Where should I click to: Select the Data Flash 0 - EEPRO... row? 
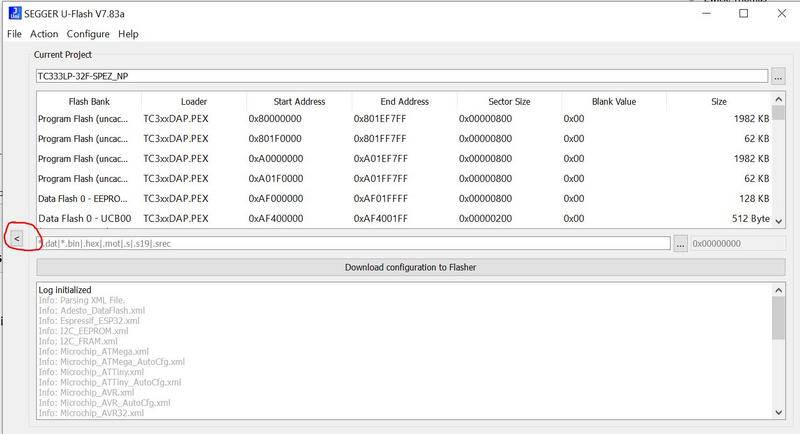point(404,198)
